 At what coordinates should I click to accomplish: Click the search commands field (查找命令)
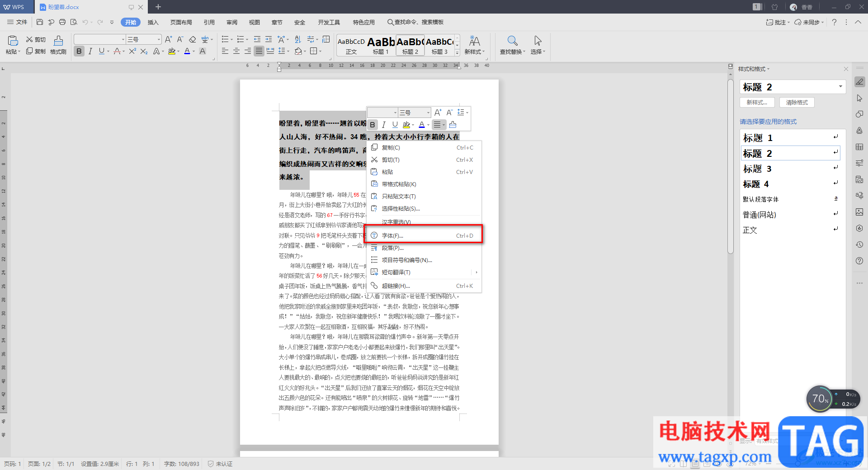click(x=415, y=22)
